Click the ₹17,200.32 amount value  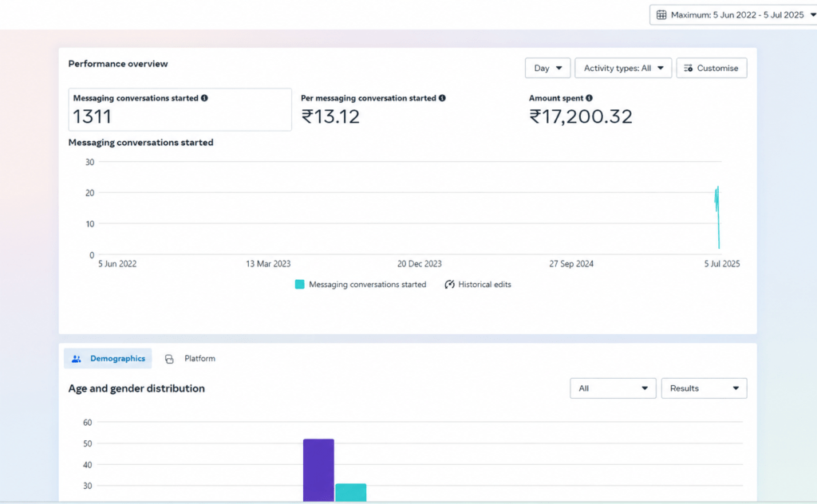tap(581, 116)
